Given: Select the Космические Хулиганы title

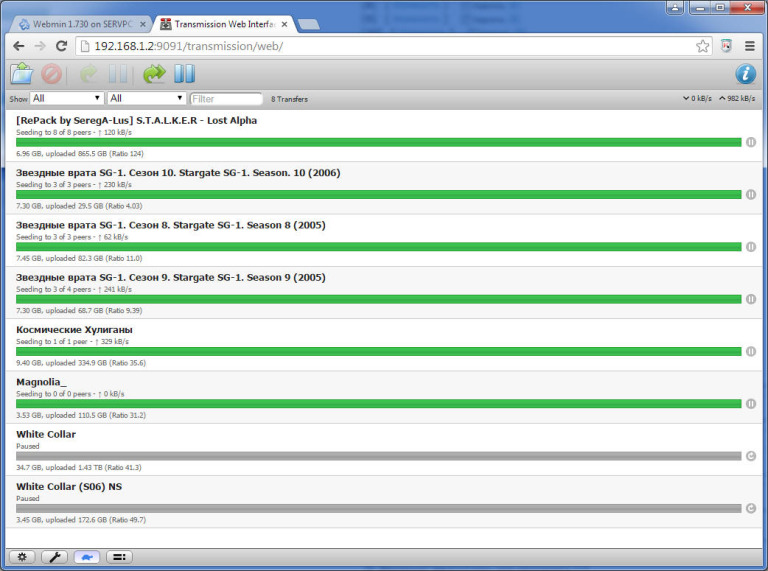Looking at the screenshot, I should tap(74, 330).
